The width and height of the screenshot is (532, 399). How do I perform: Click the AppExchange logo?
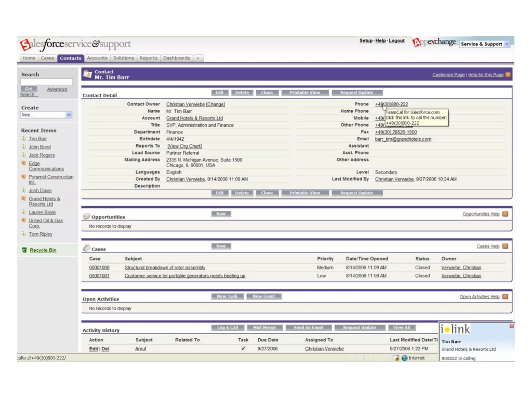(x=434, y=42)
